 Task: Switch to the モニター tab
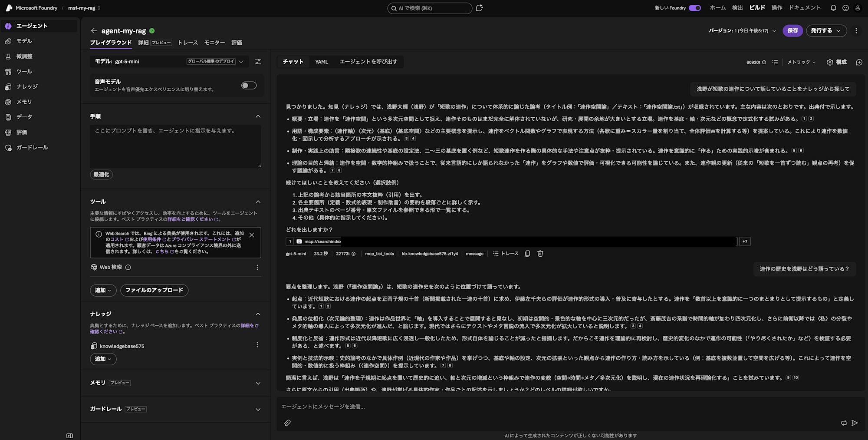[215, 43]
